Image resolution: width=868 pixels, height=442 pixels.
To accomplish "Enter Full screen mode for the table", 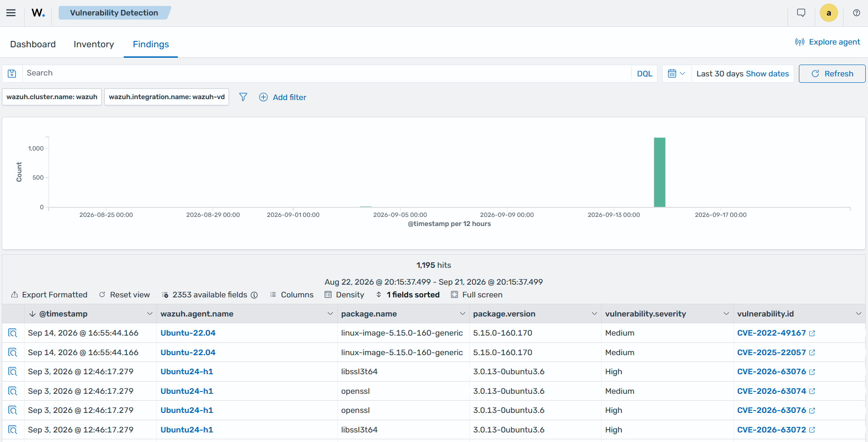I will tap(477, 295).
